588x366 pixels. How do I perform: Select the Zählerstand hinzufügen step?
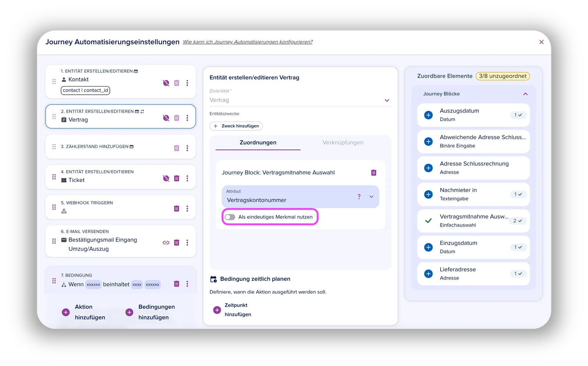[x=121, y=147]
